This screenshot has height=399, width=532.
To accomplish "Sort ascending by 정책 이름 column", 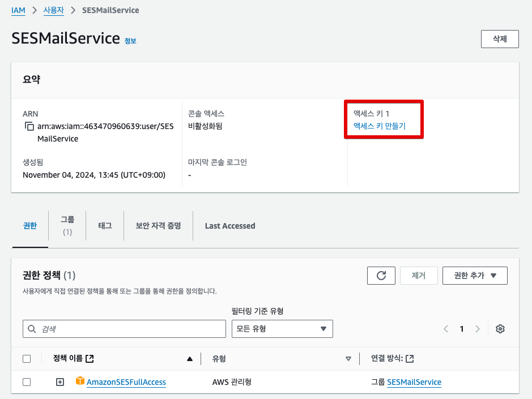I will [x=190, y=359].
